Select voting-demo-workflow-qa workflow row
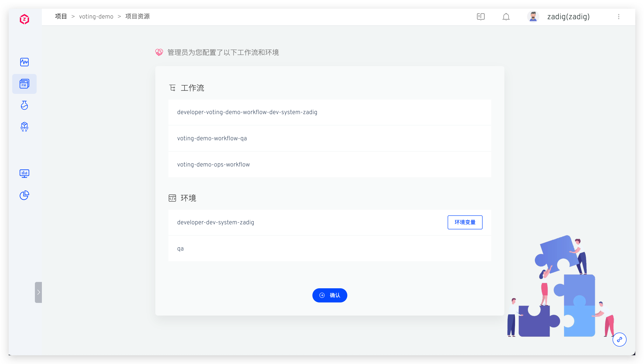 (x=212, y=138)
